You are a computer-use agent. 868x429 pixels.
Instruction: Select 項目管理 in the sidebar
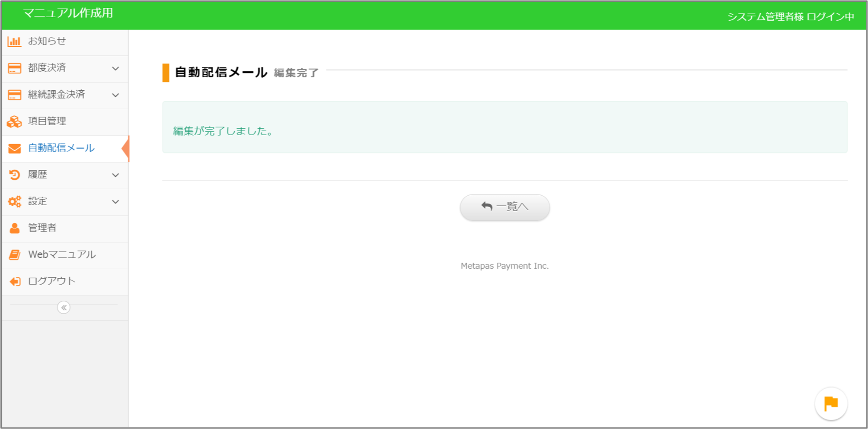point(47,121)
